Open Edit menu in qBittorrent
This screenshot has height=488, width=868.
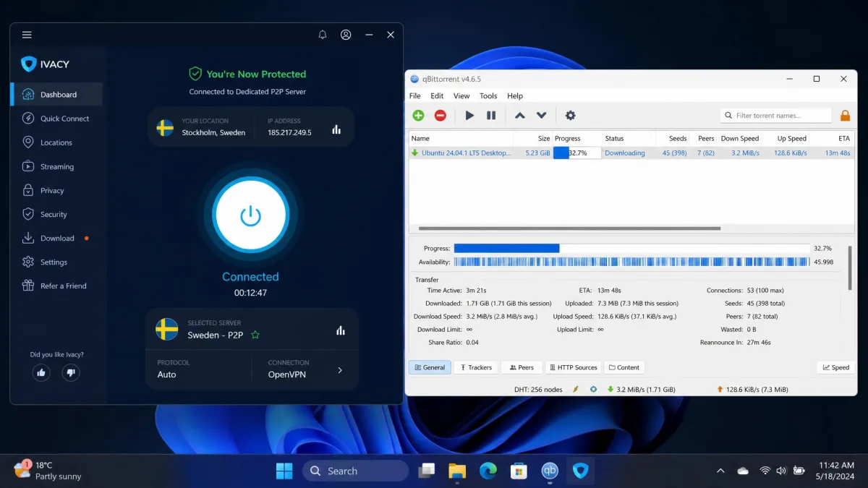pos(437,96)
